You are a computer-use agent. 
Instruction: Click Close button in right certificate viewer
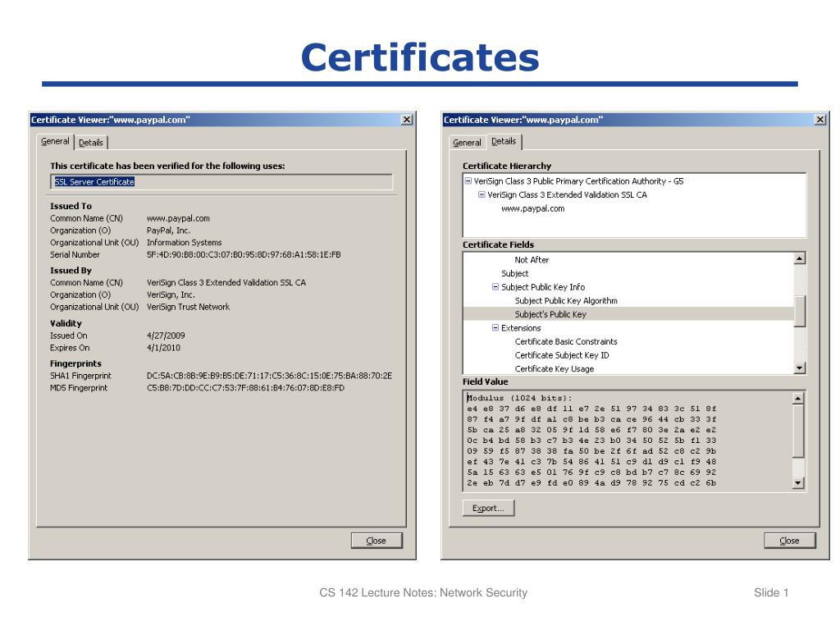tap(789, 541)
